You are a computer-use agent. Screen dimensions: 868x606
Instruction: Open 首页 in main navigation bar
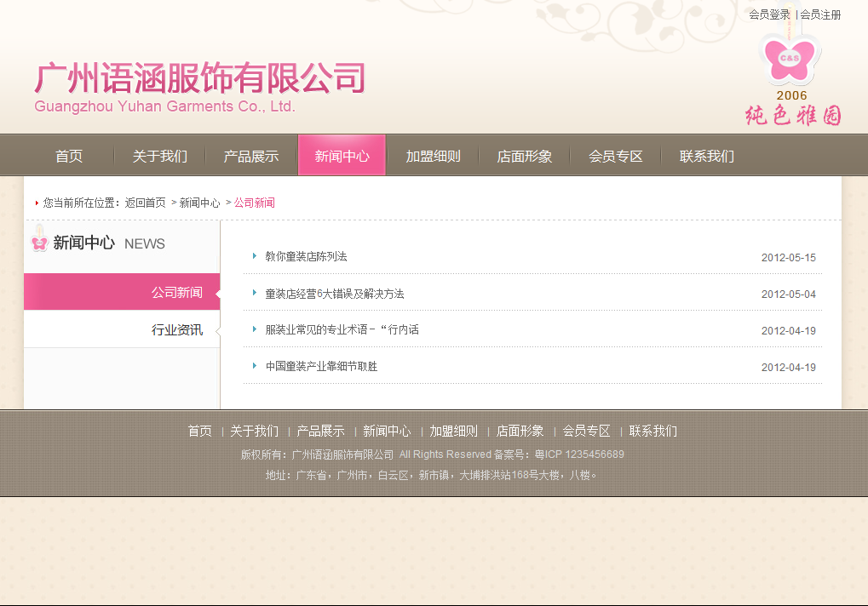[x=69, y=156]
